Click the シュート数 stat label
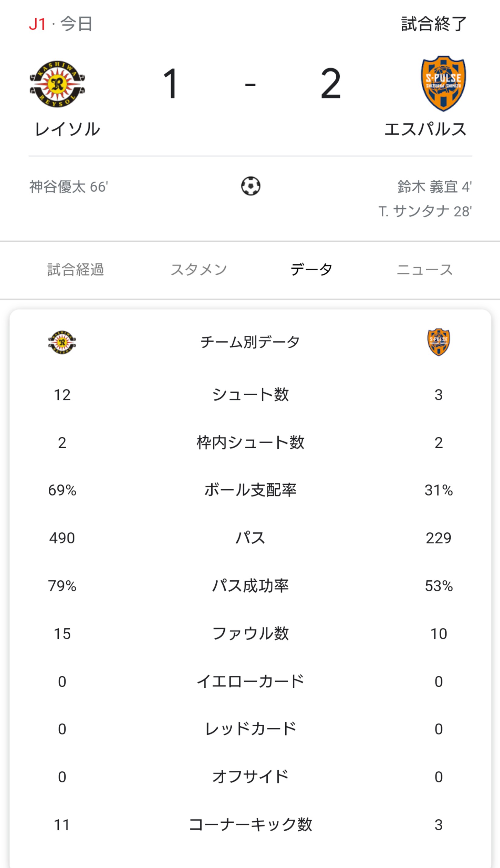This screenshot has width=500, height=868. pos(250,395)
